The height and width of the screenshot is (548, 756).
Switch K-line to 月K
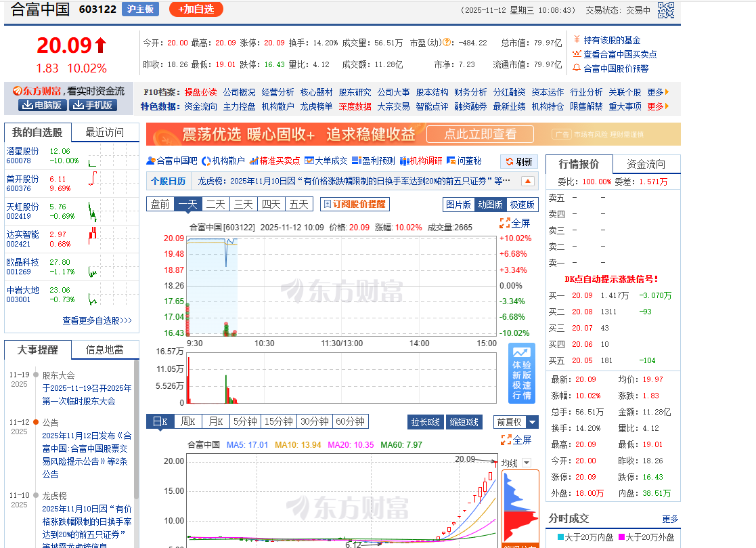point(215,421)
